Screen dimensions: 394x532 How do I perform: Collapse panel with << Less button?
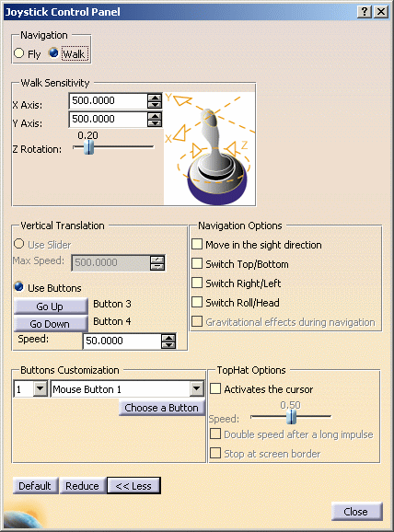[x=133, y=486]
